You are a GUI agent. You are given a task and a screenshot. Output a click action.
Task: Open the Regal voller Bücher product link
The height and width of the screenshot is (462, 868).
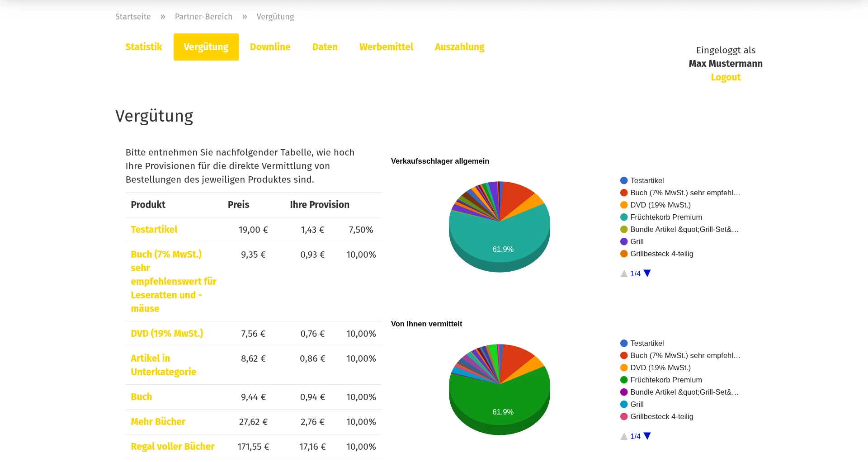pos(172,447)
